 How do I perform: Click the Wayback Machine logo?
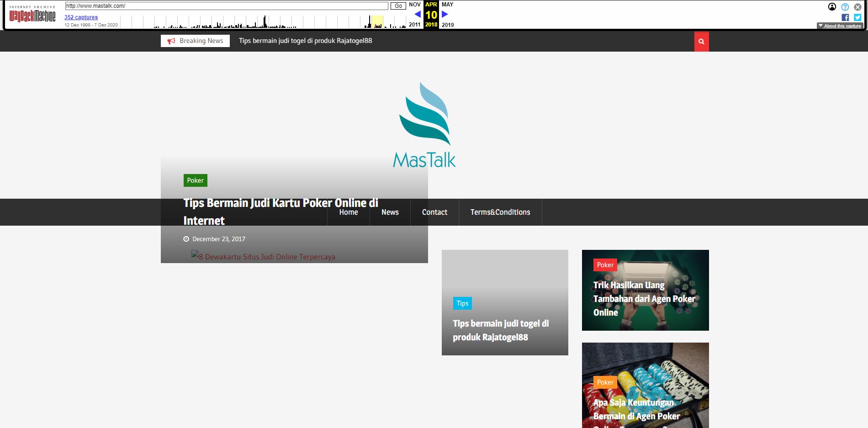pos(32,16)
